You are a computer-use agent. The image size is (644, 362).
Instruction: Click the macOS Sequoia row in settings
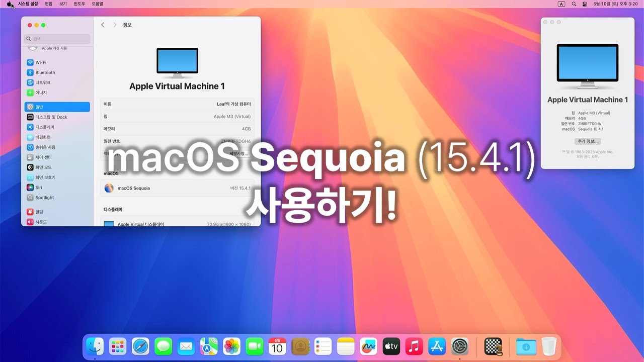(x=177, y=188)
